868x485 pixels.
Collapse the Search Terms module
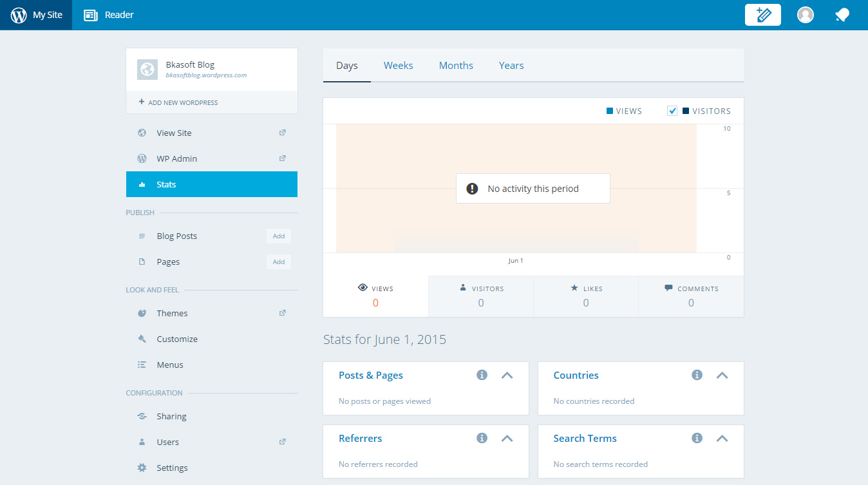722,438
